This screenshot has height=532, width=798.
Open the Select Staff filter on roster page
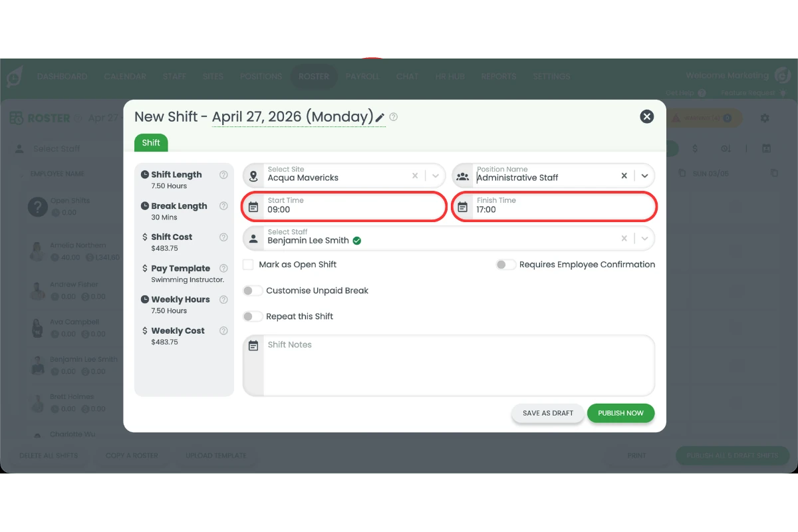[x=66, y=149]
